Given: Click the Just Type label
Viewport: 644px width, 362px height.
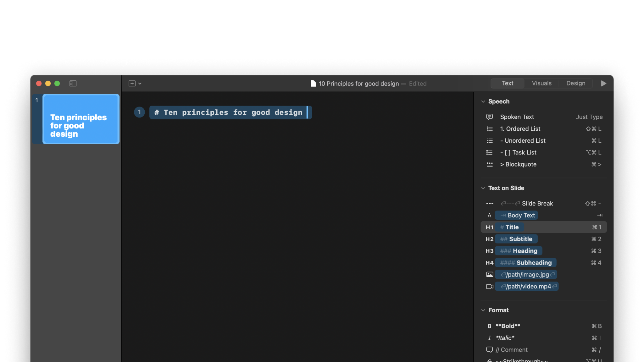Looking at the screenshot, I should click(x=589, y=117).
